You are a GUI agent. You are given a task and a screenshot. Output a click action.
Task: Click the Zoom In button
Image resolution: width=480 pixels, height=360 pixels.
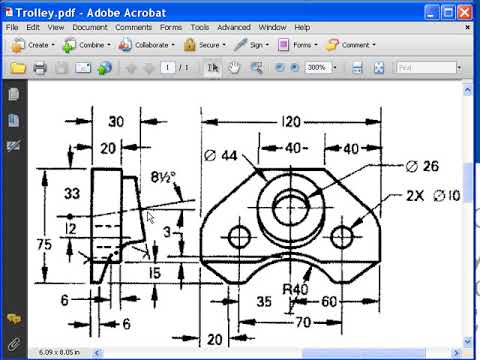click(295, 68)
